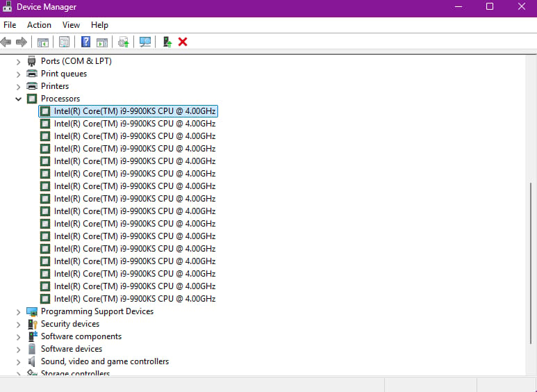
Task: Expand the Software devices node
Action: (x=19, y=350)
